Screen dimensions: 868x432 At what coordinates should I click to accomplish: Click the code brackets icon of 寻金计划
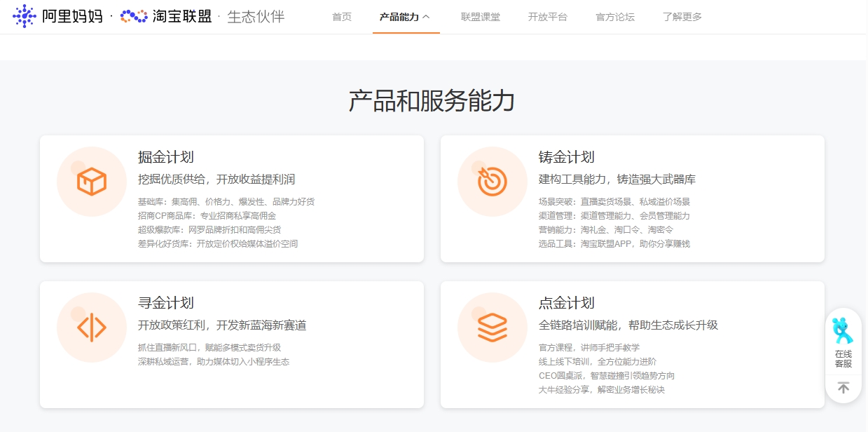[x=92, y=328]
